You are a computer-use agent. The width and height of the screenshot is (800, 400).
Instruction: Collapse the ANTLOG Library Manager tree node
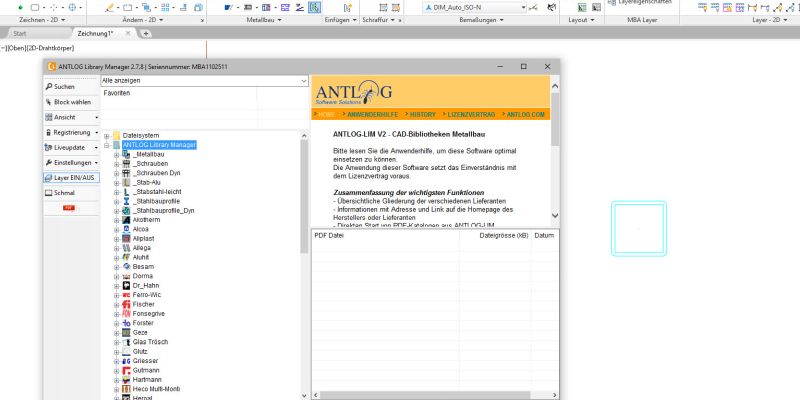[107, 145]
